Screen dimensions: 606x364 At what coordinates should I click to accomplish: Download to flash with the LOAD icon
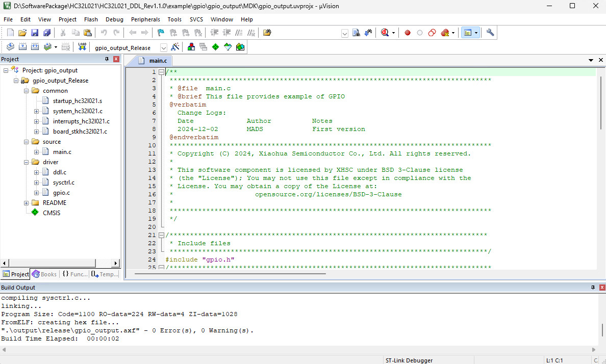(x=82, y=47)
